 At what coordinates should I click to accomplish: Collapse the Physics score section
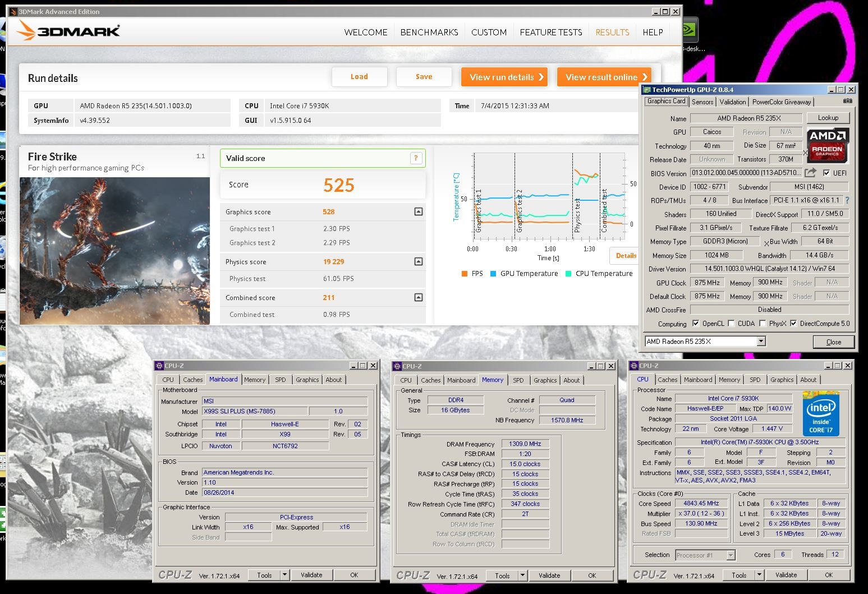pos(418,261)
